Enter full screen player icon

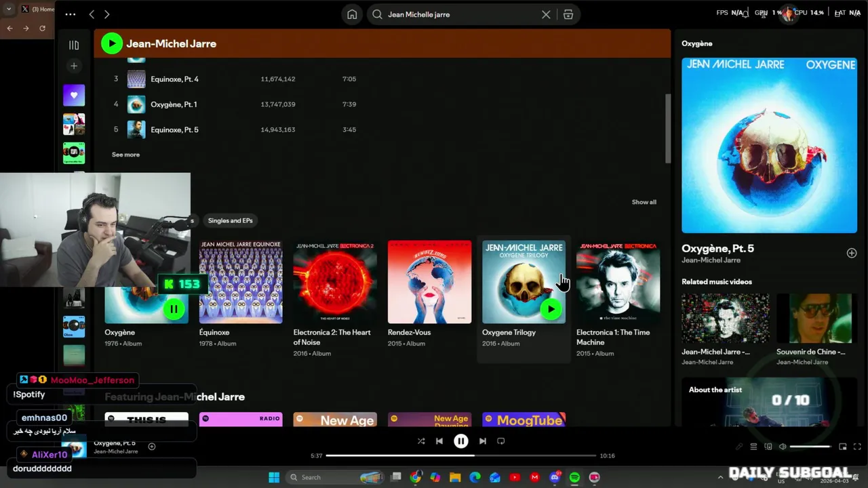tap(857, 447)
